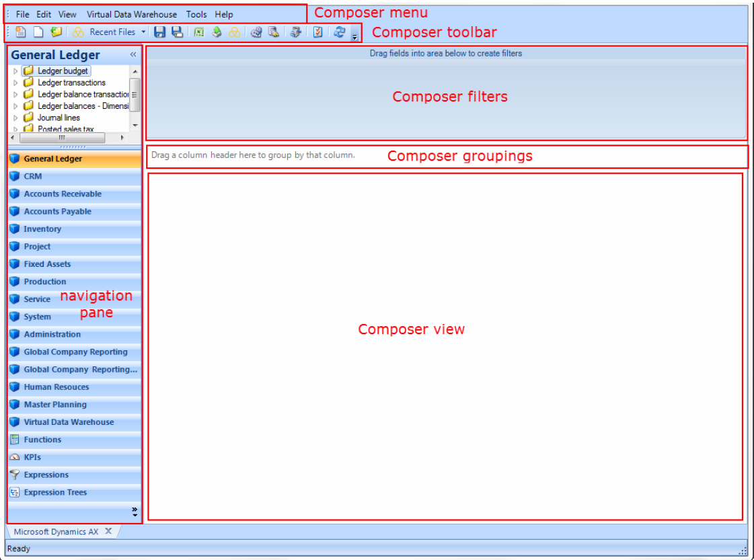This screenshot has width=754, height=560.
Task: Select the Accounts Receivable module
Action: pyautogui.click(x=63, y=194)
